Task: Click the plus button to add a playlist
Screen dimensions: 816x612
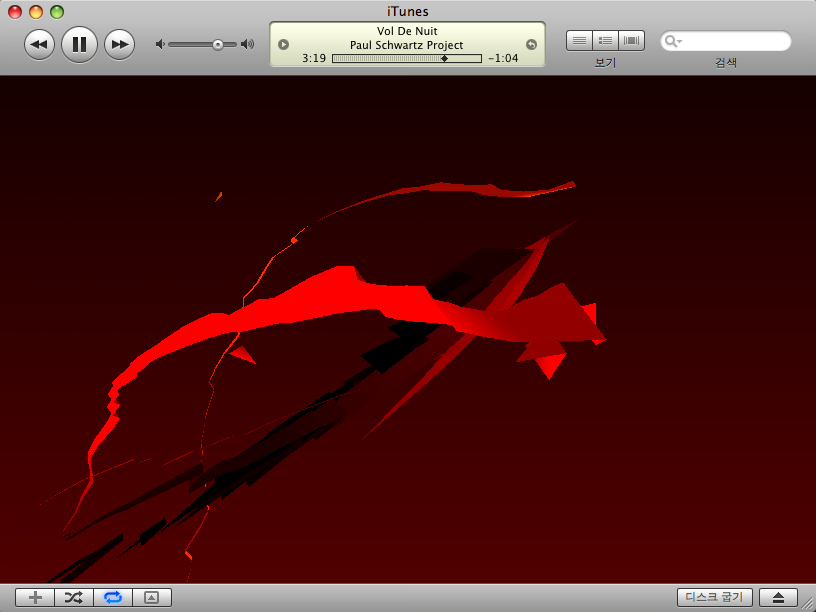Action: tap(35, 597)
